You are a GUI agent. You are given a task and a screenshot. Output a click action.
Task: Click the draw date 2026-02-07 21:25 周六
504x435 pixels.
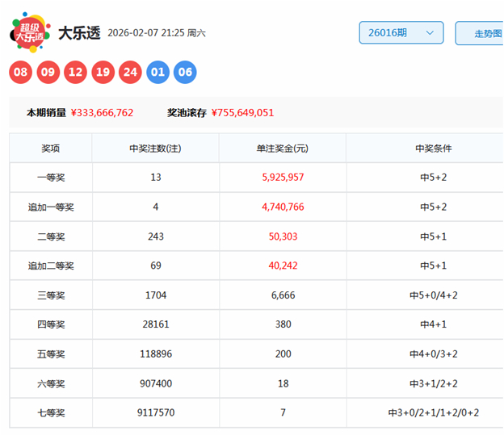[157, 33]
